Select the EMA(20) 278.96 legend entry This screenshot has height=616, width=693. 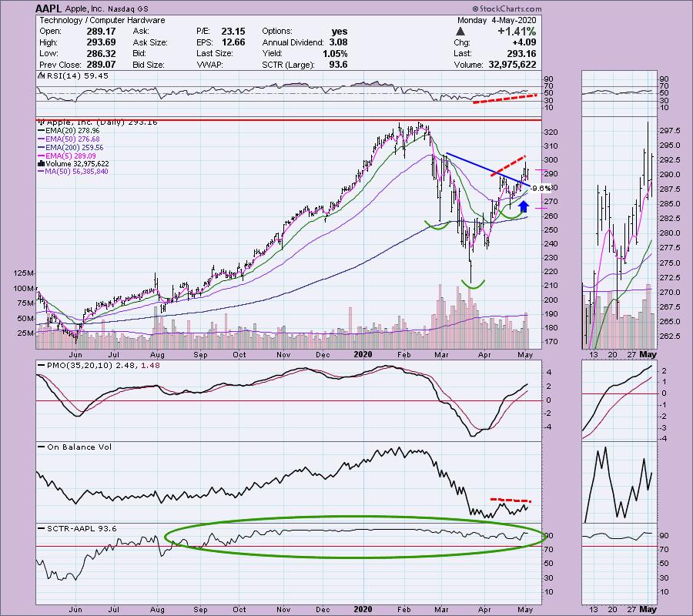click(69, 131)
